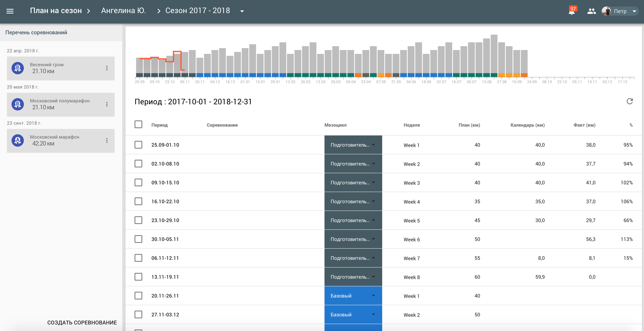Open mesocycle dropdown for 23.10-29.10
Viewport: 644px width, 331px height.
pos(353,220)
